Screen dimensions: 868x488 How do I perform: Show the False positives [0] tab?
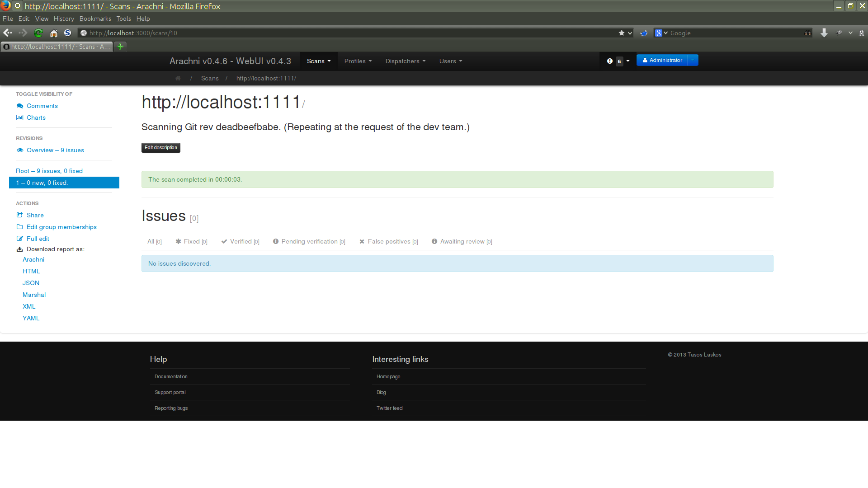point(388,242)
